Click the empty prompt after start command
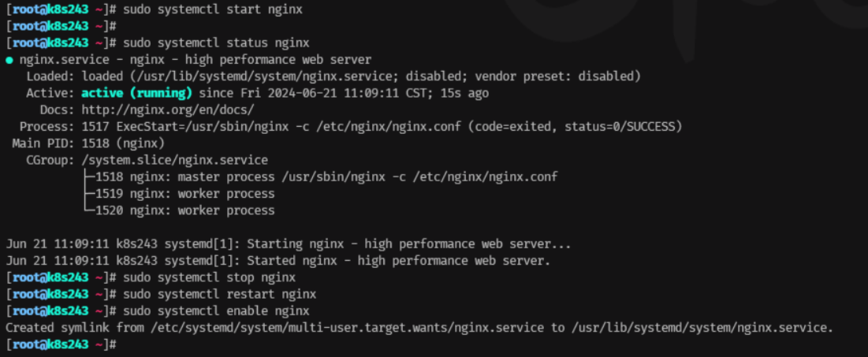868x357 pixels. click(x=61, y=26)
